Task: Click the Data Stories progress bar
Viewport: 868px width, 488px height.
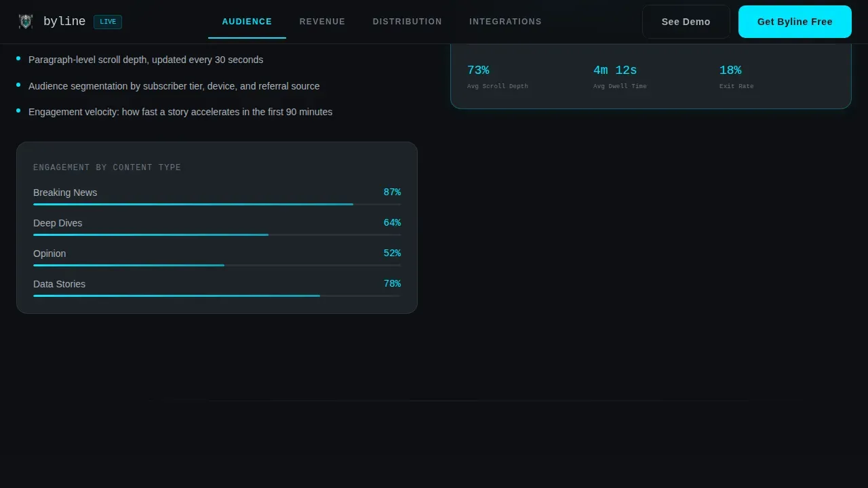Action: [217, 296]
